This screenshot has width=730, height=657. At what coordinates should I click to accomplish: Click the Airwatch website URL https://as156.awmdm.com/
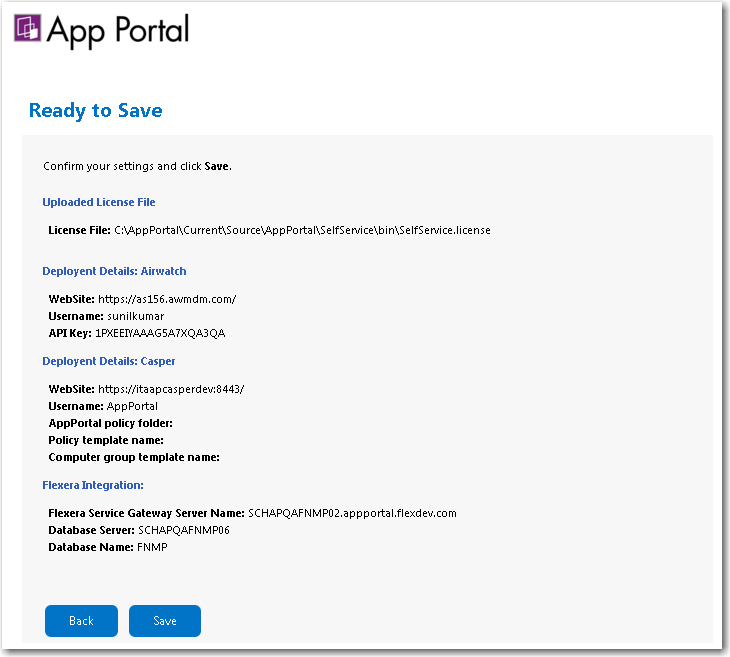pyautogui.click(x=167, y=299)
